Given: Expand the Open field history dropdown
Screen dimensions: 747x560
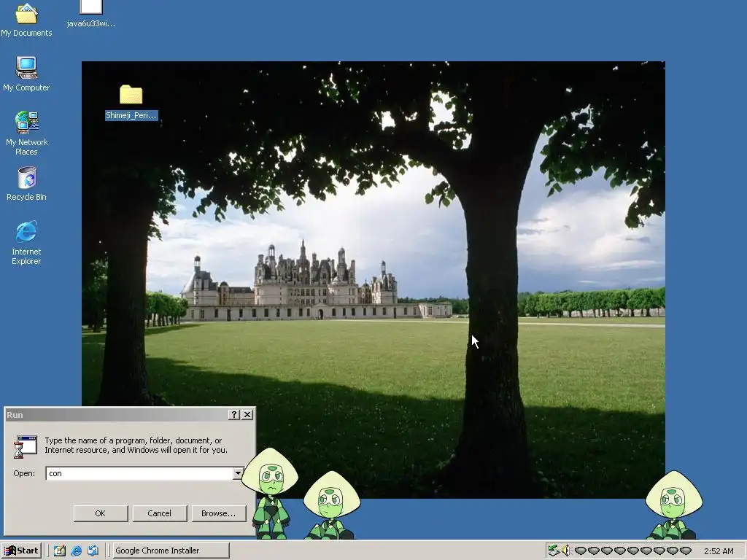Looking at the screenshot, I should (238, 473).
